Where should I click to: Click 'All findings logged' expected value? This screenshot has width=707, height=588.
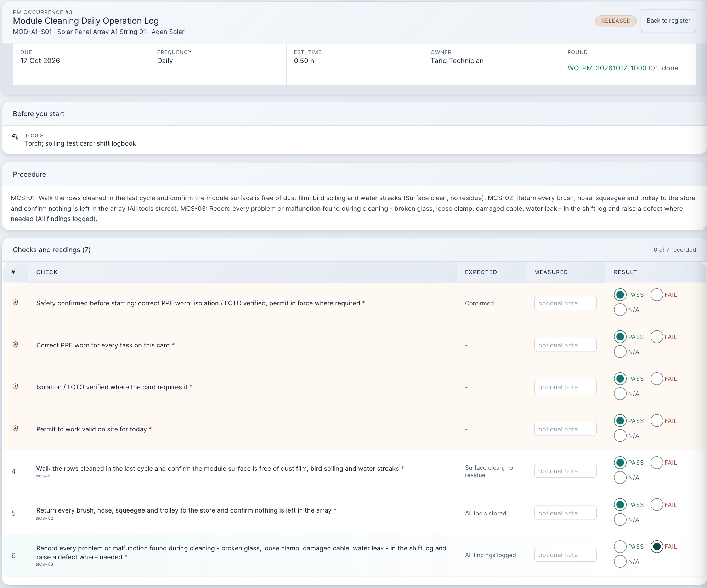click(x=490, y=555)
